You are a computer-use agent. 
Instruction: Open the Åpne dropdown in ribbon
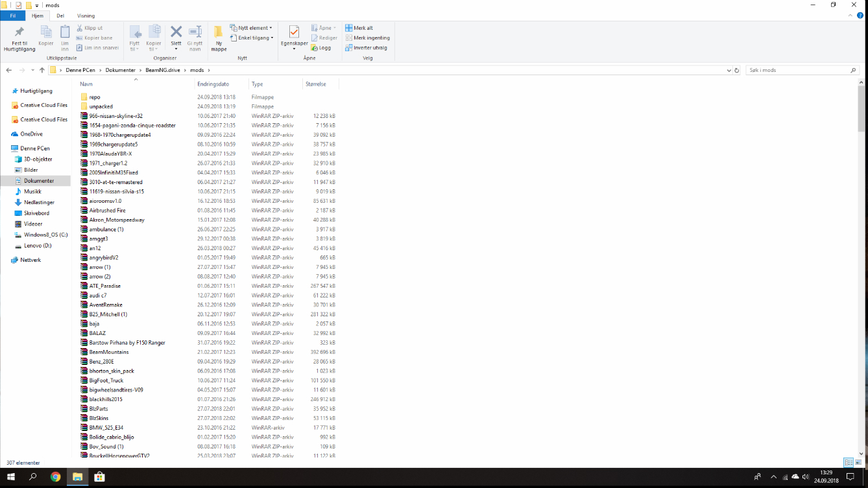[x=323, y=28]
